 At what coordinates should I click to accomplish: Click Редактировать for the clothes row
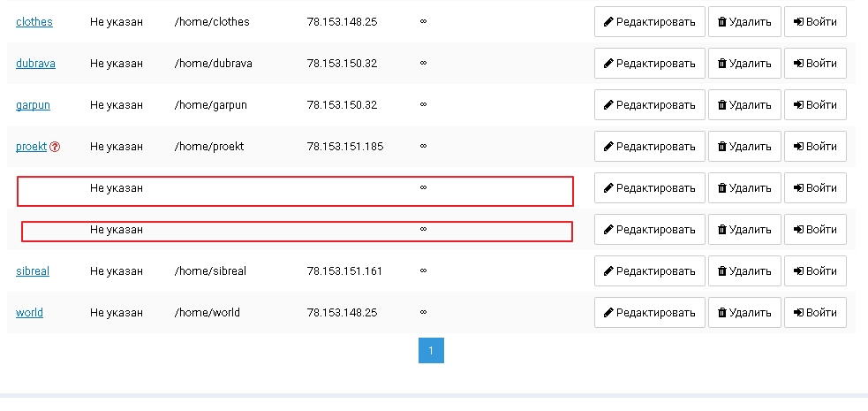[649, 21]
